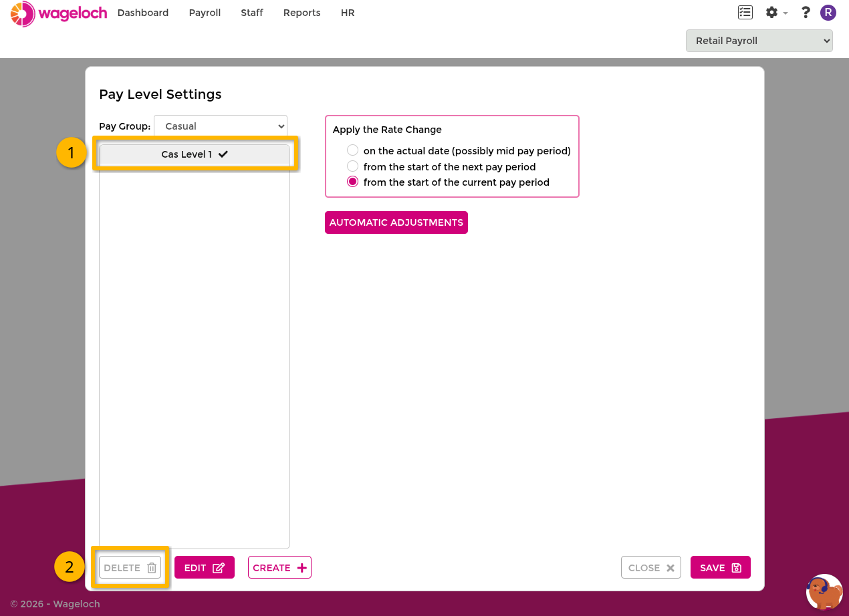Click the Delete button with trash icon
This screenshot has height=616, width=849.
pos(130,567)
